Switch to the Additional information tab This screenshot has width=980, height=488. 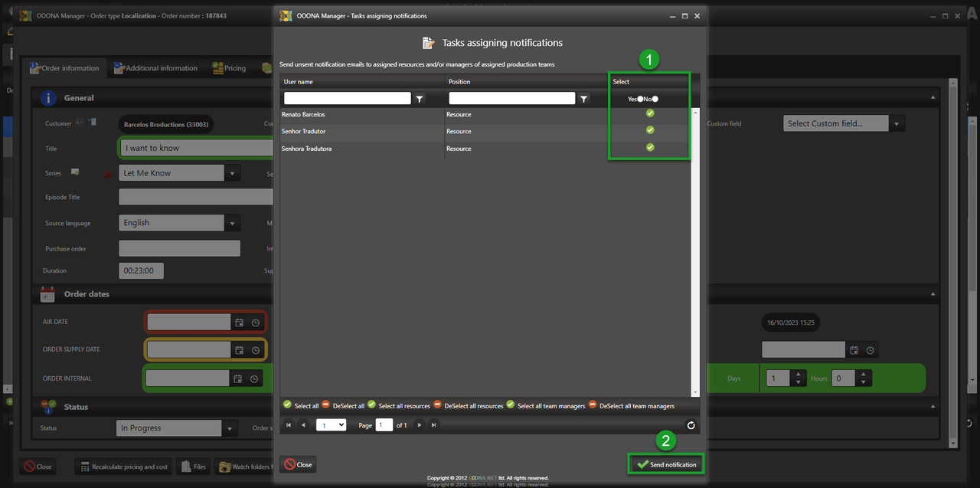155,68
